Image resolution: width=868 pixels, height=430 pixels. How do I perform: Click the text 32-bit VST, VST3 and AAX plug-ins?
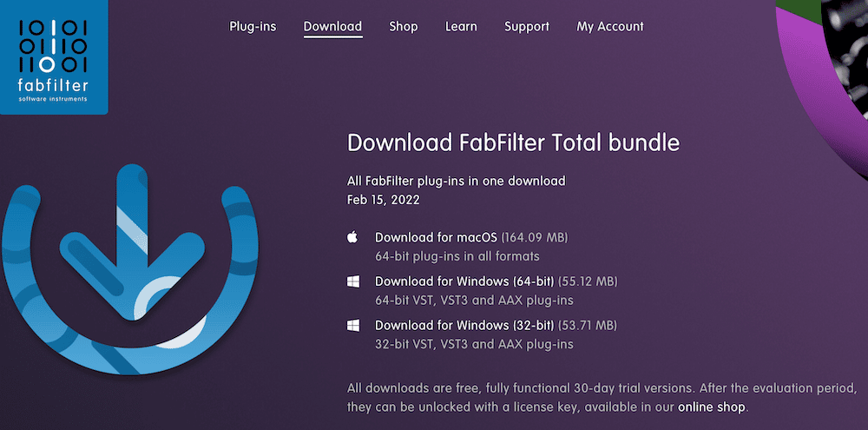[474, 344]
